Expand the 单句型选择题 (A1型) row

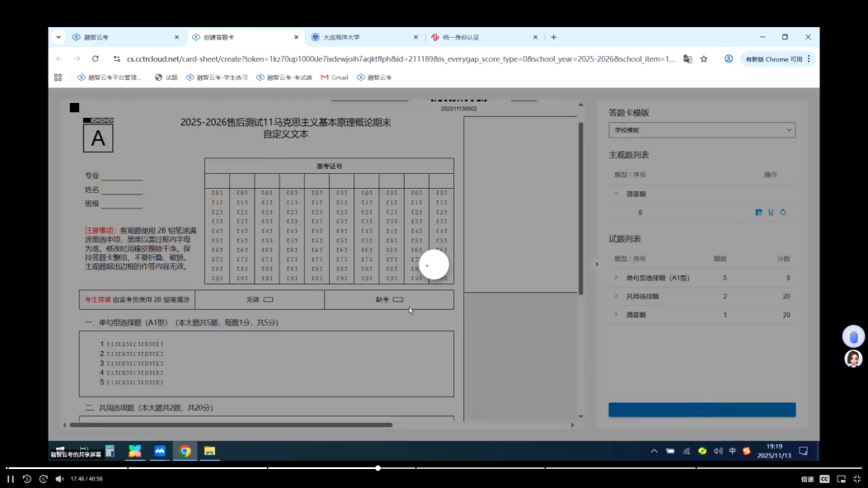click(x=616, y=278)
